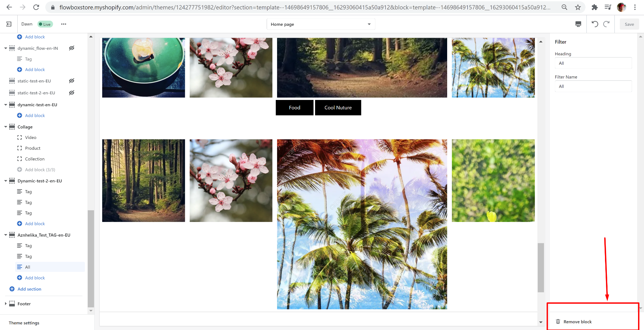Screen dimensions: 644x330
Task: Click the trash icon for Remove block
Action: pos(558,322)
